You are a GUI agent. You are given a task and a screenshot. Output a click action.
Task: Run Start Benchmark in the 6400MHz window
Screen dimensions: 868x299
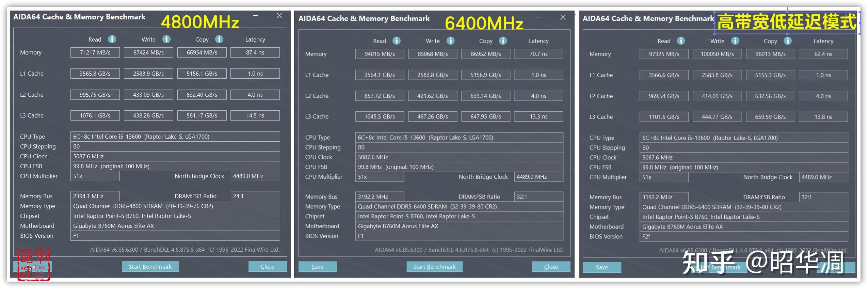(434, 267)
